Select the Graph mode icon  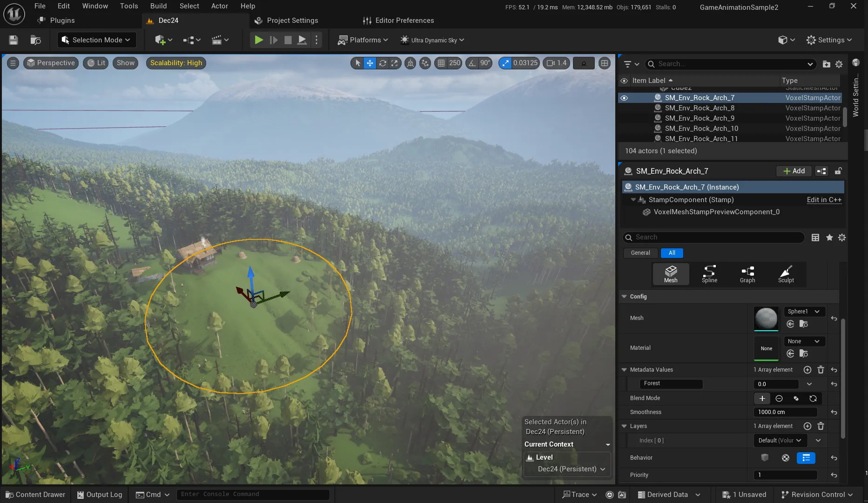(x=747, y=274)
